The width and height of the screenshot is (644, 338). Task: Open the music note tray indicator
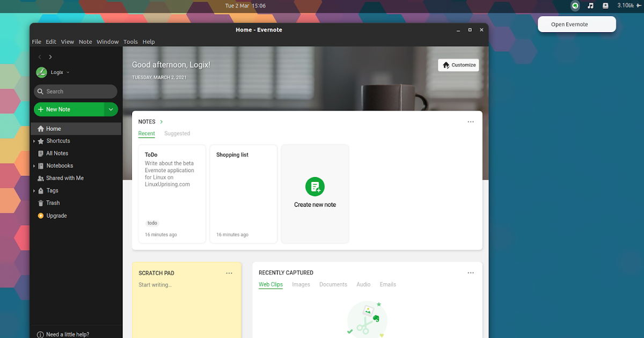pyautogui.click(x=590, y=6)
